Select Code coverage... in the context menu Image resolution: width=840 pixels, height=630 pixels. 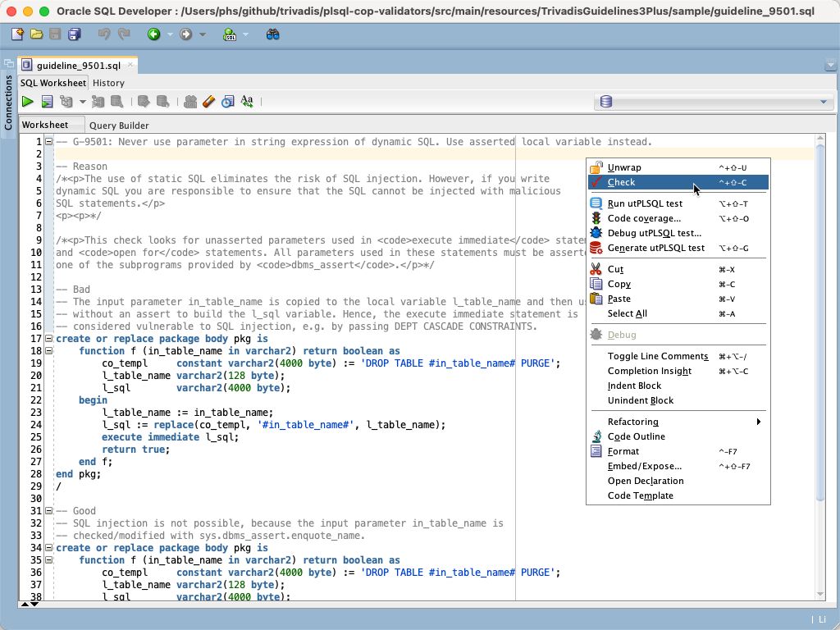click(x=678, y=218)
